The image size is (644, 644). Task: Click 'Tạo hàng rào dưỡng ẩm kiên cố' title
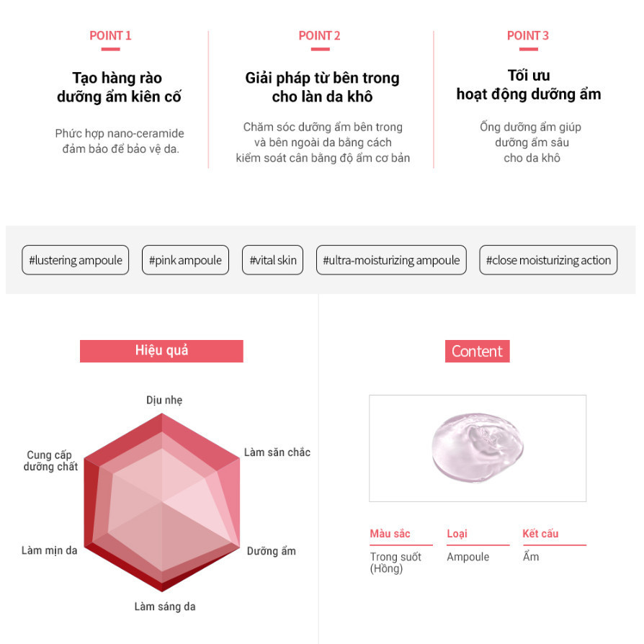(x=119, y=87)
